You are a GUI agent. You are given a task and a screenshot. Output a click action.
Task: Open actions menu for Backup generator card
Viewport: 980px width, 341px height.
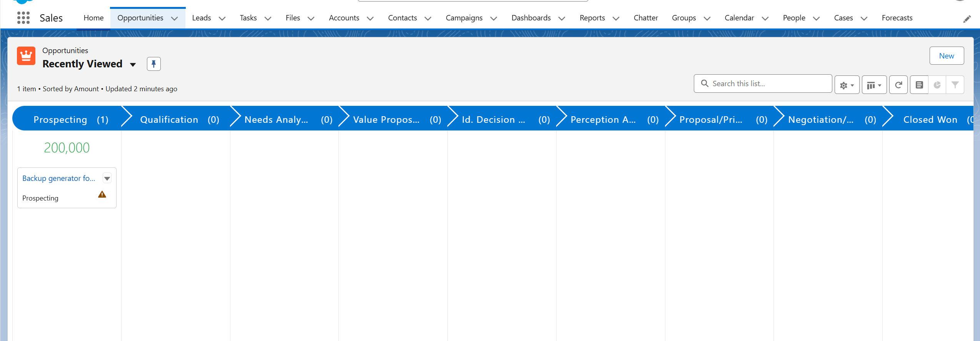point(107,178)
